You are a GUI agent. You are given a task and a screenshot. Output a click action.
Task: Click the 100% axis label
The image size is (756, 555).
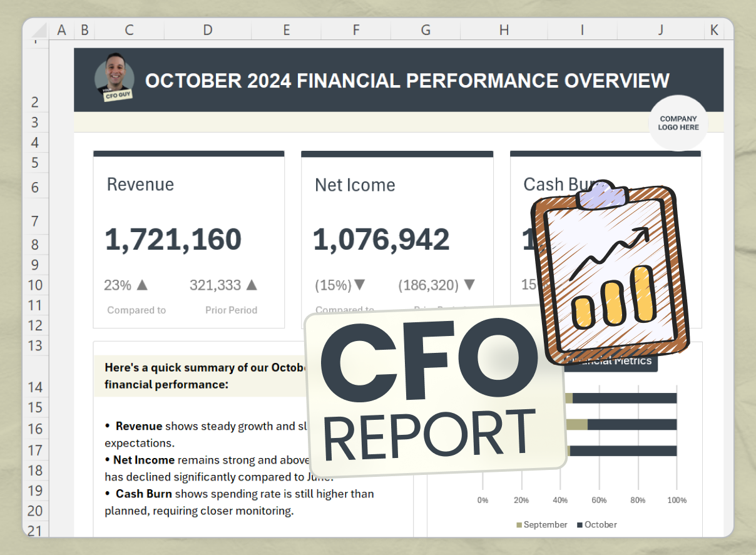click(677, 500)
